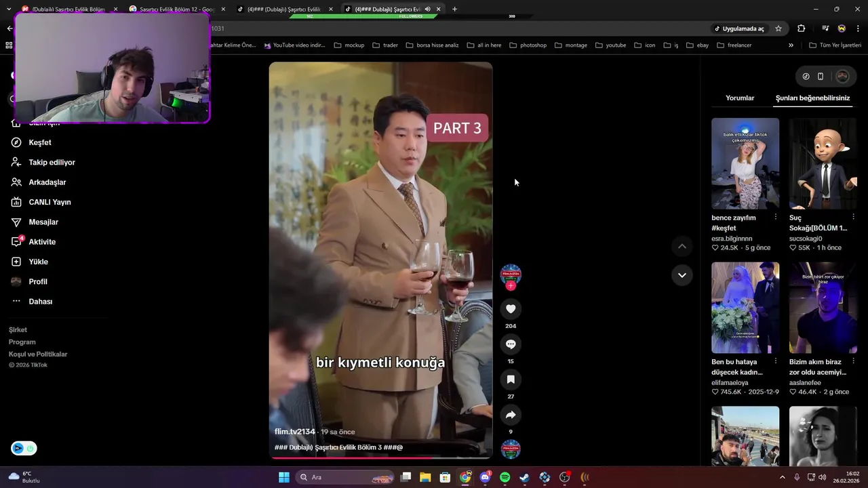
Task: Save video using the bookmark icon
Action: coord(511,380)
